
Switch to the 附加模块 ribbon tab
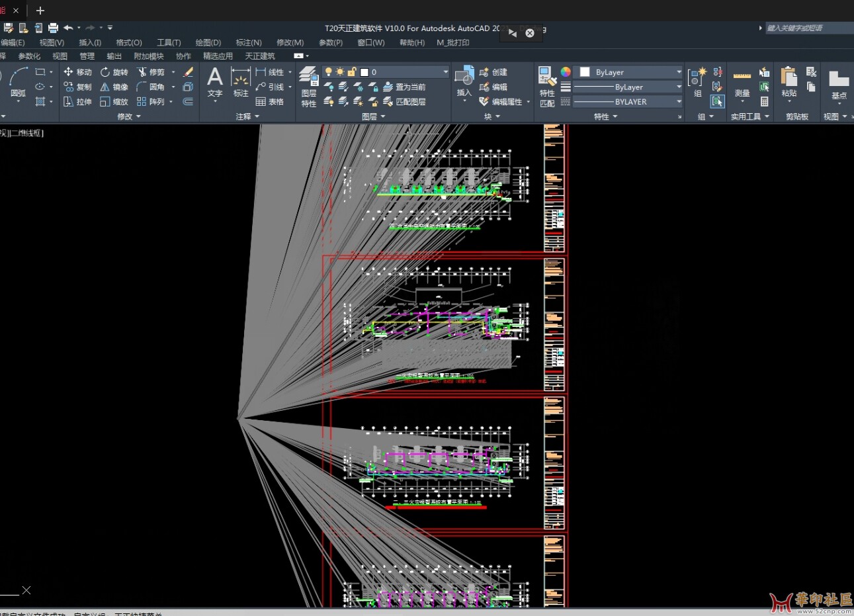(x=149, y=56)
